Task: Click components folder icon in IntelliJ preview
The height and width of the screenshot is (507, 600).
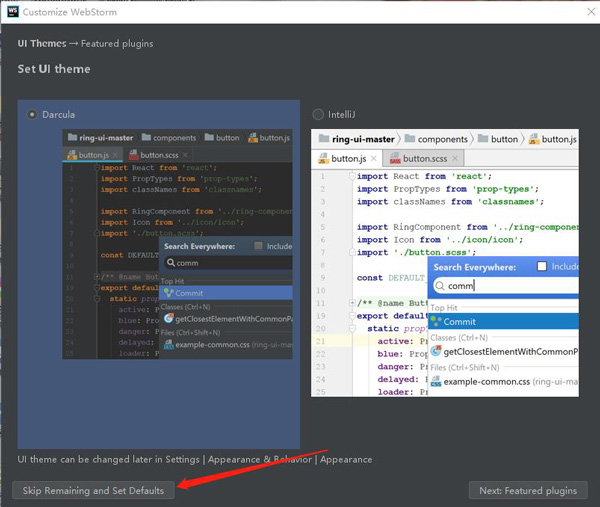Action: (410, 138)
